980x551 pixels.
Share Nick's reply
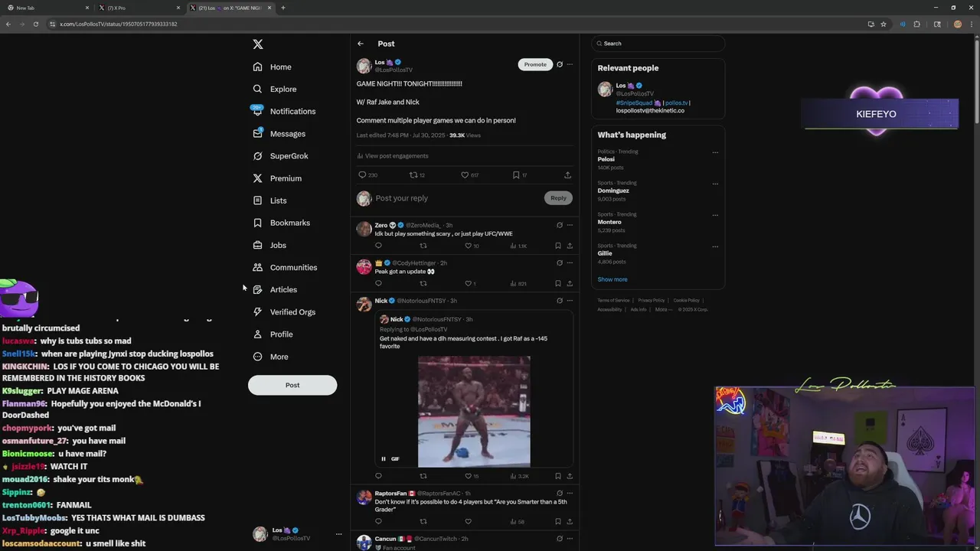(x=570, y=476)
